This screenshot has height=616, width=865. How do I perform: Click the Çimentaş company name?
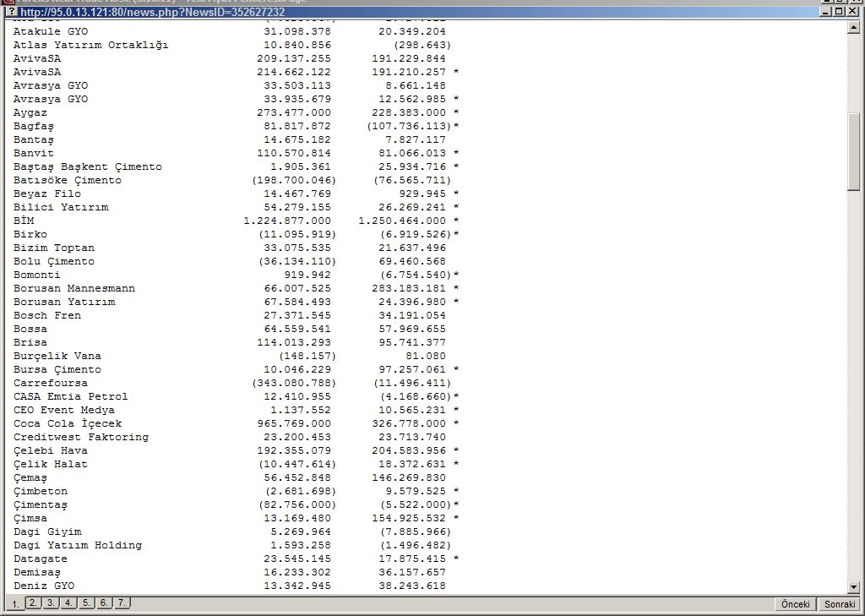pyautogui.click(x=41, y=505)
